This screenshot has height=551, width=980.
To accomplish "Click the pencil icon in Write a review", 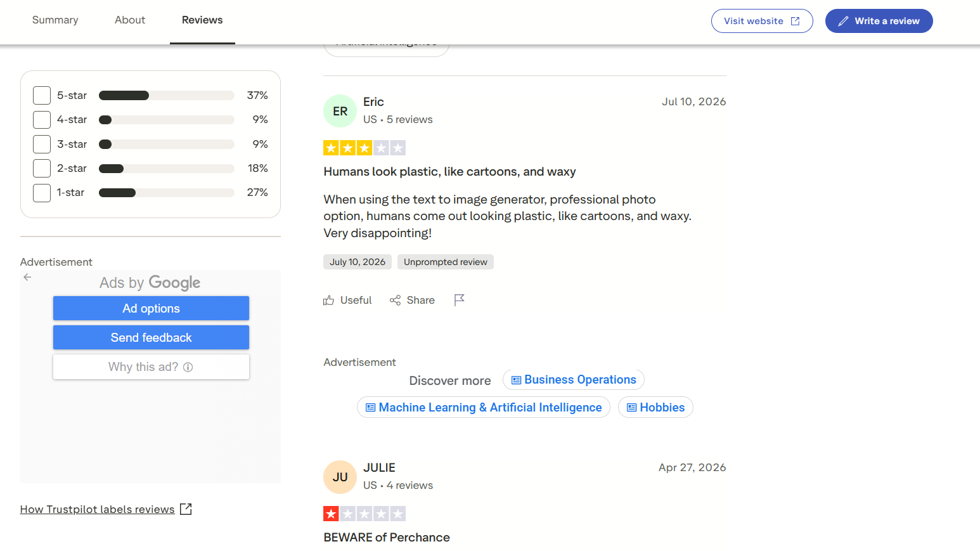I will click(843, 21).
